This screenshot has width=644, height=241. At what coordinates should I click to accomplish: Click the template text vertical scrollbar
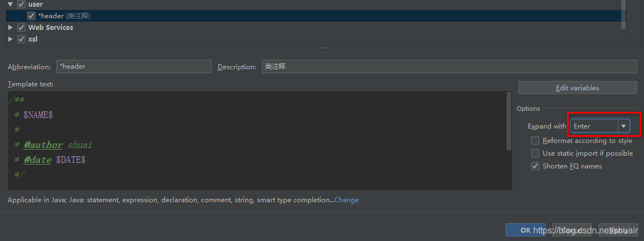coord(509,121)
